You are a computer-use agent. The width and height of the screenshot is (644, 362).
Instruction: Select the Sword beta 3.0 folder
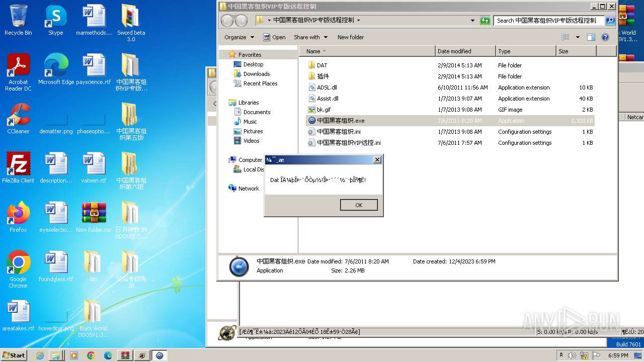(x=131, y=24)
